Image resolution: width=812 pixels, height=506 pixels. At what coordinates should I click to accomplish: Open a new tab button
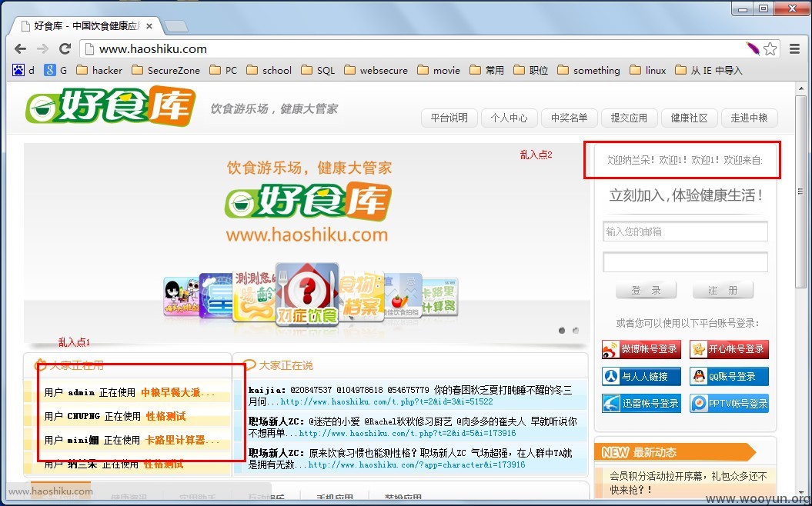point(175,26)
